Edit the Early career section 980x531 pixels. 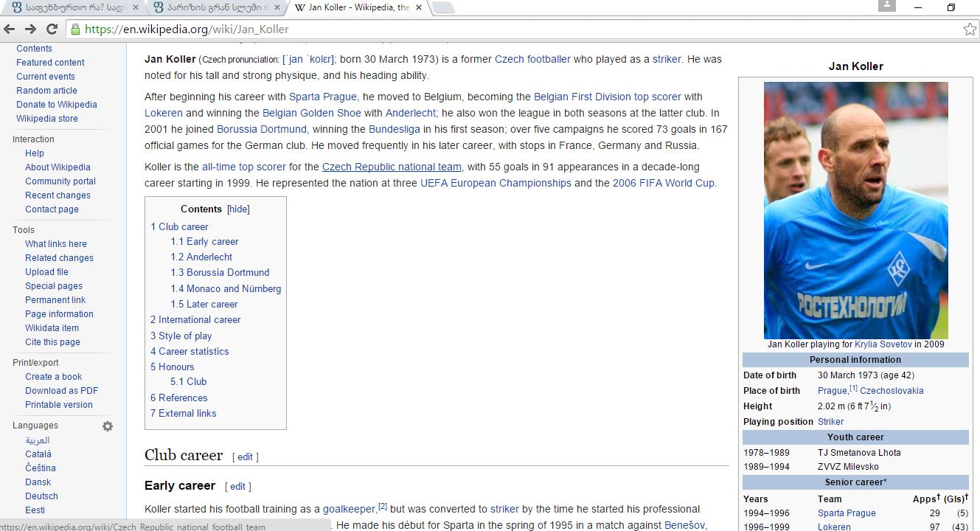click(237, 487)
